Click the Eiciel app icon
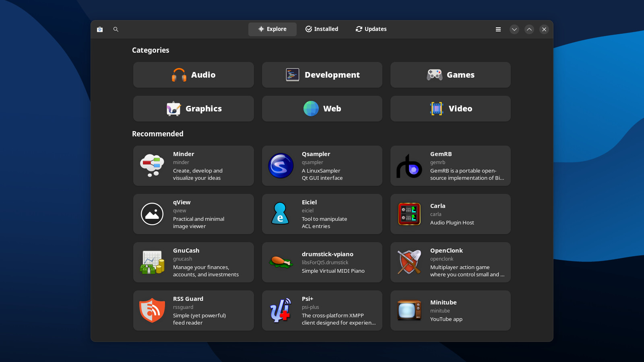 [281, 214]
